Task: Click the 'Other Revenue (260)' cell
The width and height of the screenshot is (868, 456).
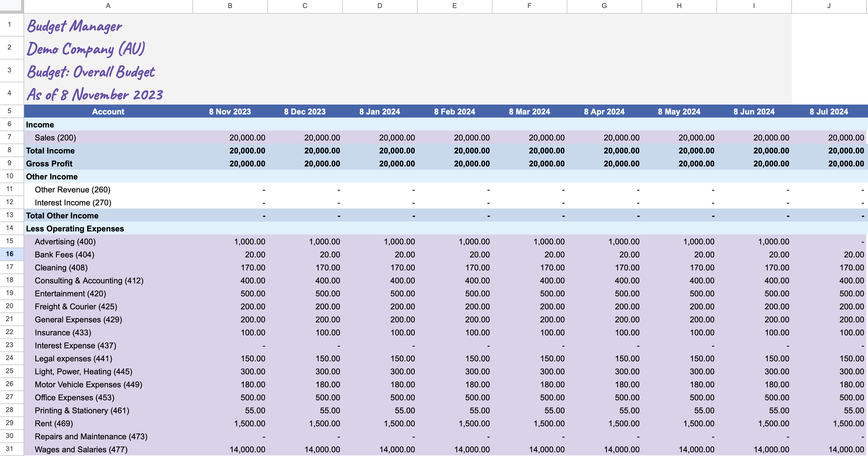Action: tap(108, 189)
